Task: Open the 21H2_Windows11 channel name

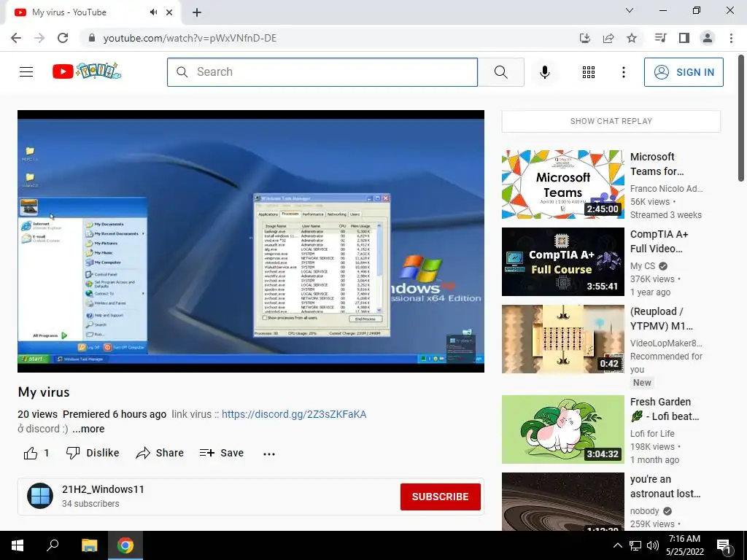Action: pyautogui.click(x=103, y=489)
